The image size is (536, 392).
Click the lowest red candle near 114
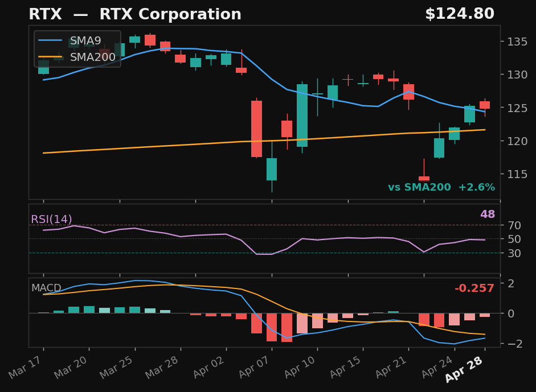coord(424,178)
